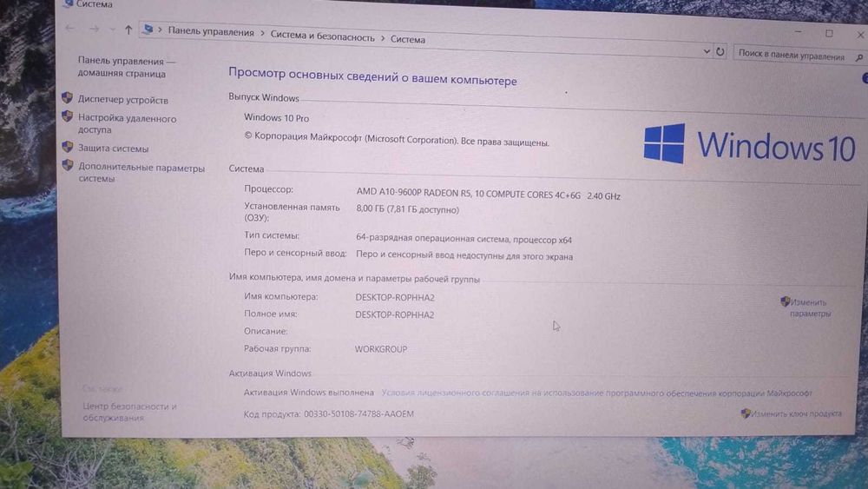Click 'WORKGROUP' value
868x489 pixels.
pyautogui.click(x=381, y=349)
